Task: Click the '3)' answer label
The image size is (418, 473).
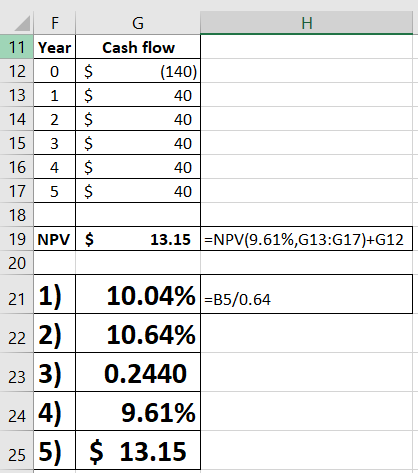Action: click(x=55, y=372)
